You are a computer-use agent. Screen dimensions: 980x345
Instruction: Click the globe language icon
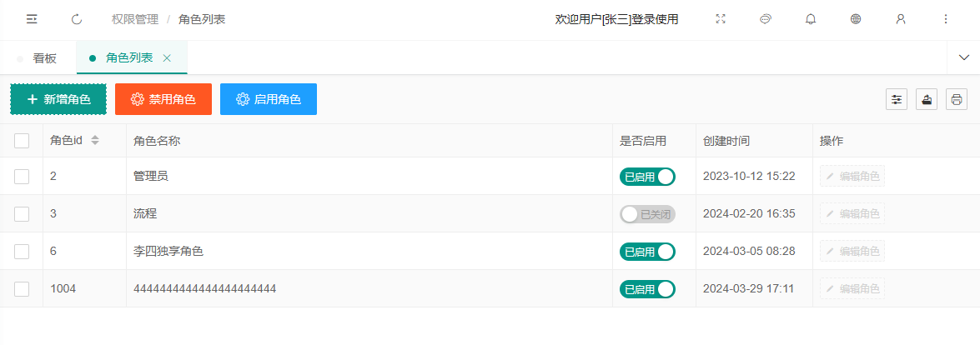click(856, 19)
